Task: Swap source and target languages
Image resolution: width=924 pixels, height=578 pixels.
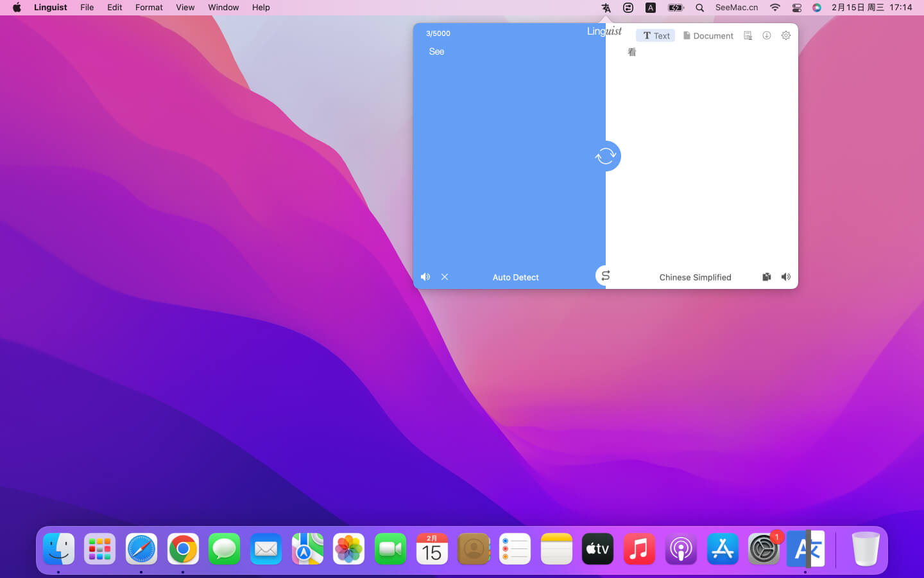Action: [x=605, y=276]
